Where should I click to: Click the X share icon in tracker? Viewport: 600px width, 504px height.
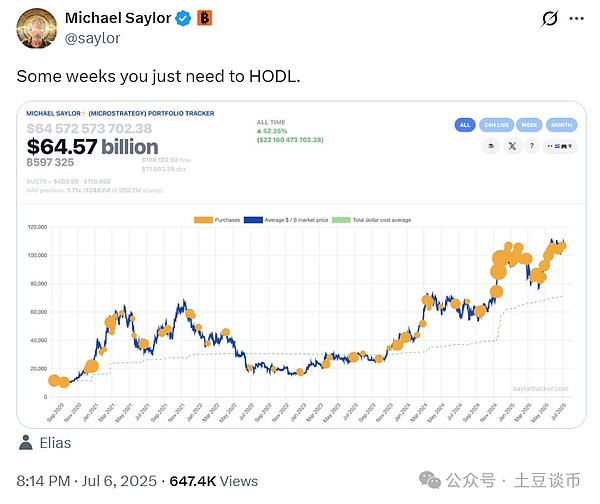click(x=512, y=145)
